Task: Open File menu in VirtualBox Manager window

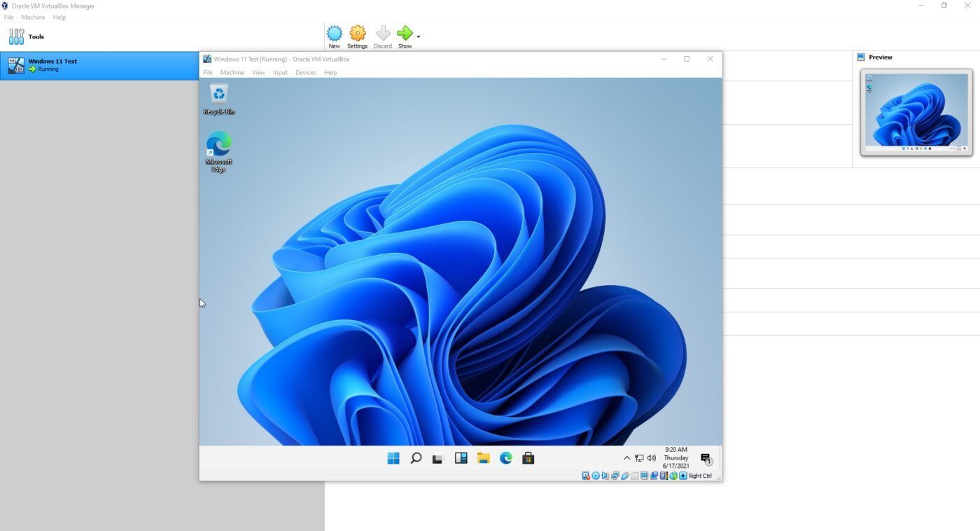Action: tap(8, 18)
